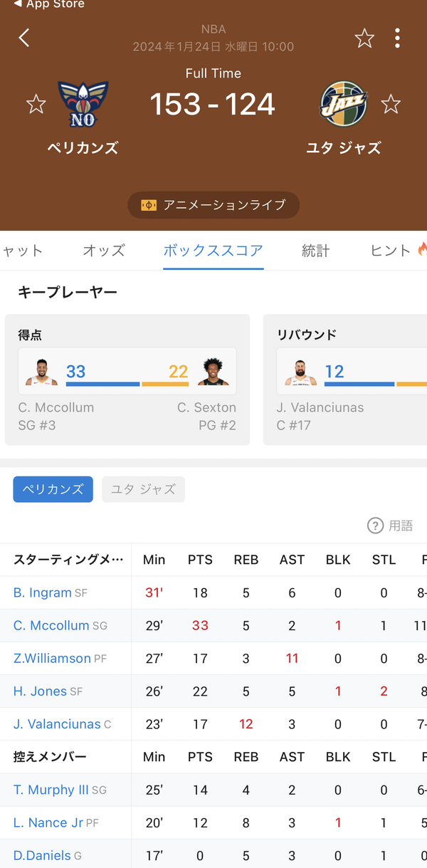Switch to the オッズ tab
427x868 pixels.
click(104, 250)
